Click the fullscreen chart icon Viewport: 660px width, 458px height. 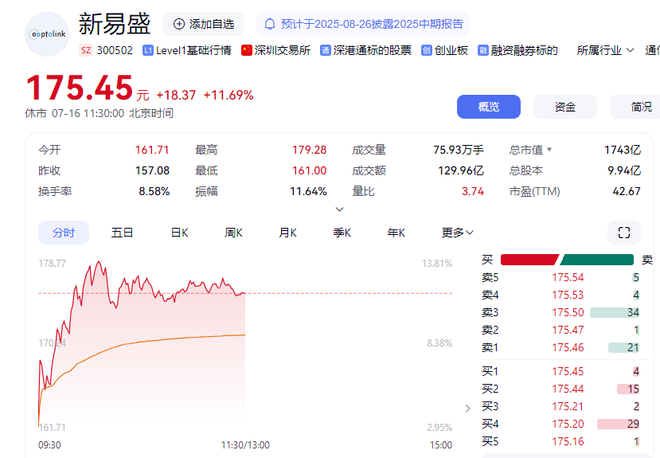pyautogui.click(x=624, y=232)
